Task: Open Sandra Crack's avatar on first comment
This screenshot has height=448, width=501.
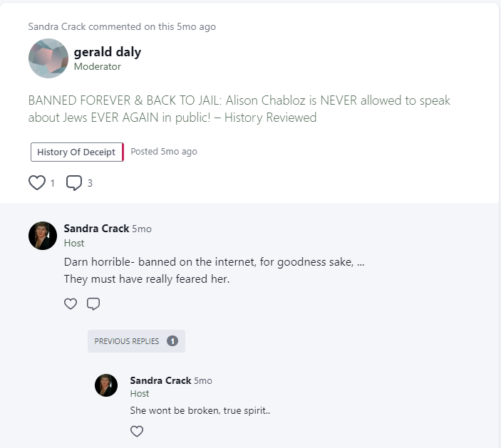Action: tap(43, 236)
